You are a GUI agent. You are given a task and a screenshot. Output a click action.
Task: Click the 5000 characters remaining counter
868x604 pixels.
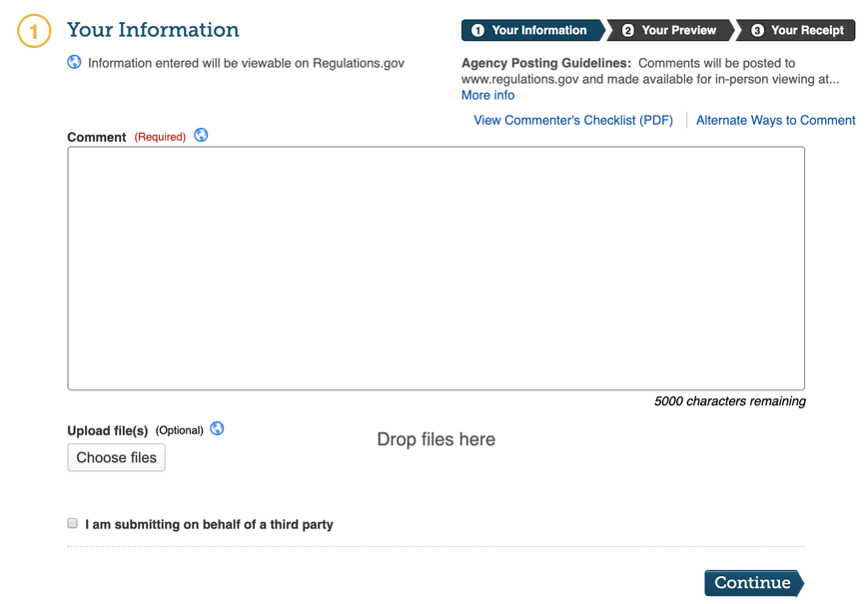(729, 401)
